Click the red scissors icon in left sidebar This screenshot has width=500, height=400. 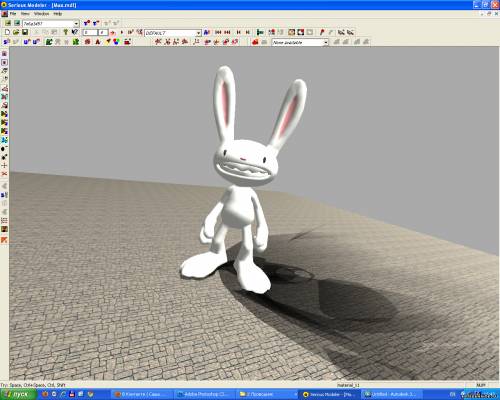(4, 174)
